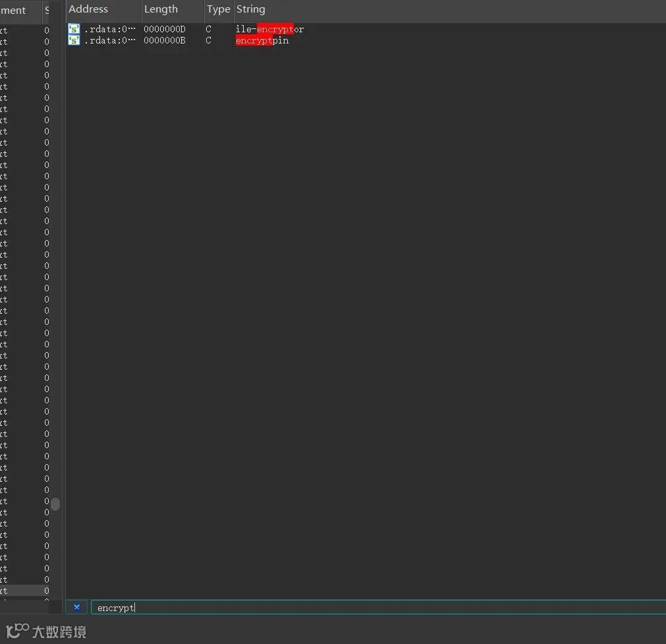Click type C in ile-encryptor row
Screen dimensions: 666x644
[209, 29]
